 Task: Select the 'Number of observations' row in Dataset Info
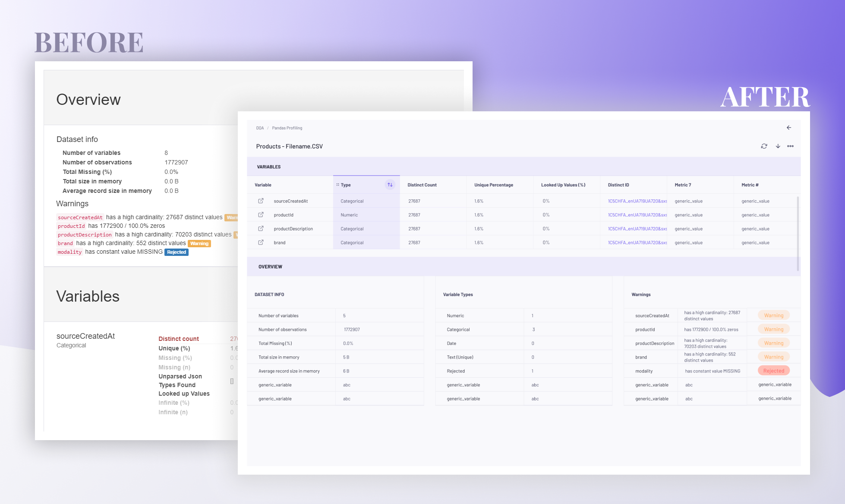coord(335,329)
